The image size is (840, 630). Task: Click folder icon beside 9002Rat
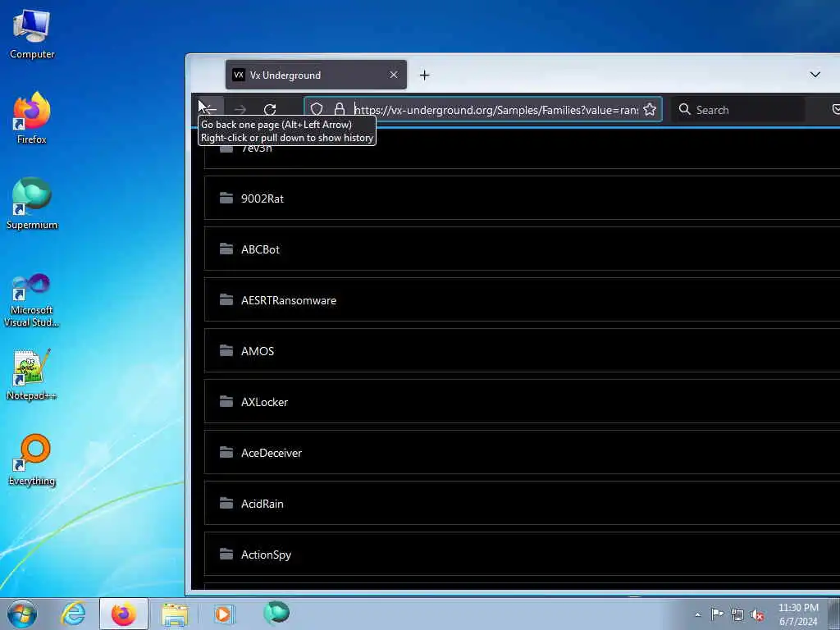(226, 199)
